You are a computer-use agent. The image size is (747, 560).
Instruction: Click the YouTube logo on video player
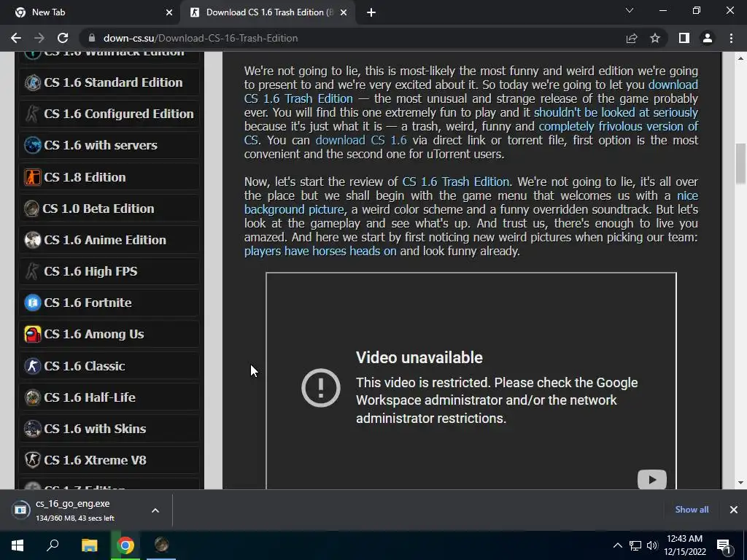(x=651, y=480)
